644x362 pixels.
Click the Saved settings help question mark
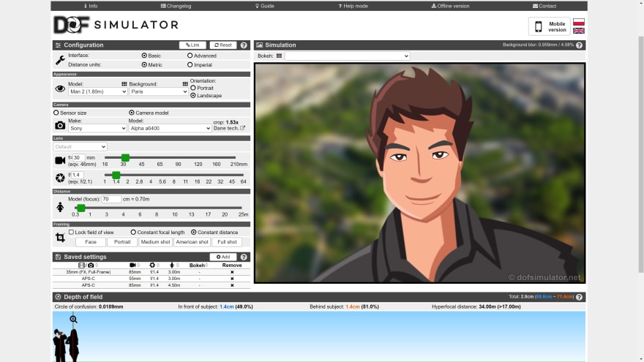244,257
